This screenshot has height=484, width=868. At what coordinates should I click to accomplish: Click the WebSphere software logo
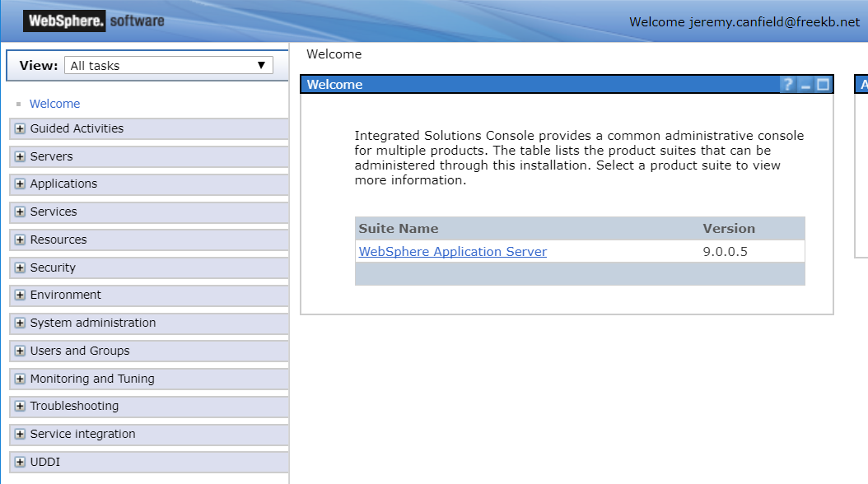coord(94,21)
